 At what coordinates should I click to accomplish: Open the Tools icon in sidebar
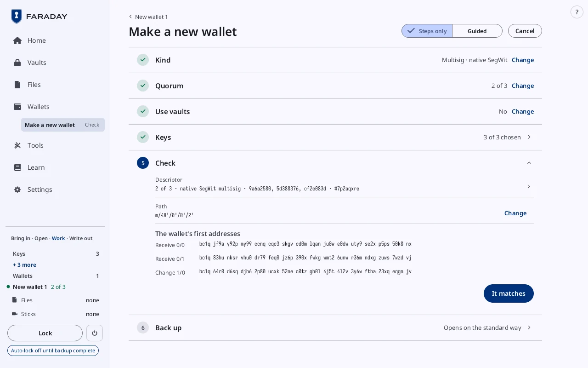coord(17,145)
